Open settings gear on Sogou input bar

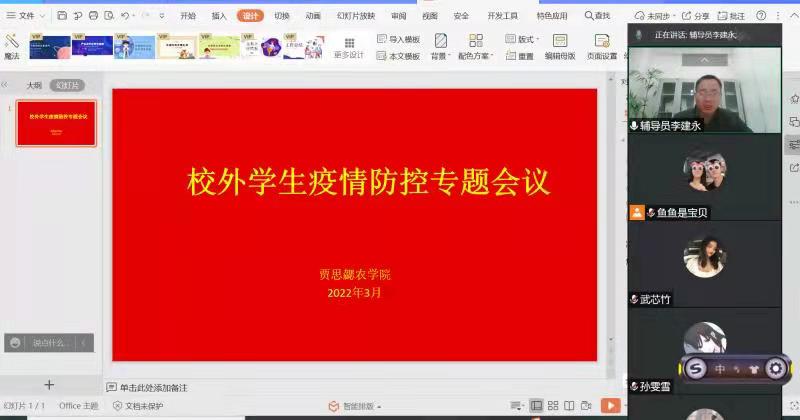[774, 369]
